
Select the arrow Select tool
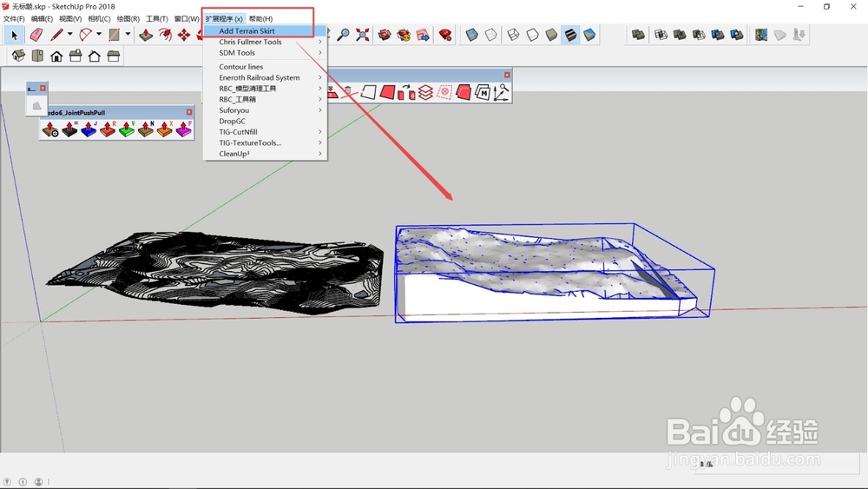[x=15, y=35]
